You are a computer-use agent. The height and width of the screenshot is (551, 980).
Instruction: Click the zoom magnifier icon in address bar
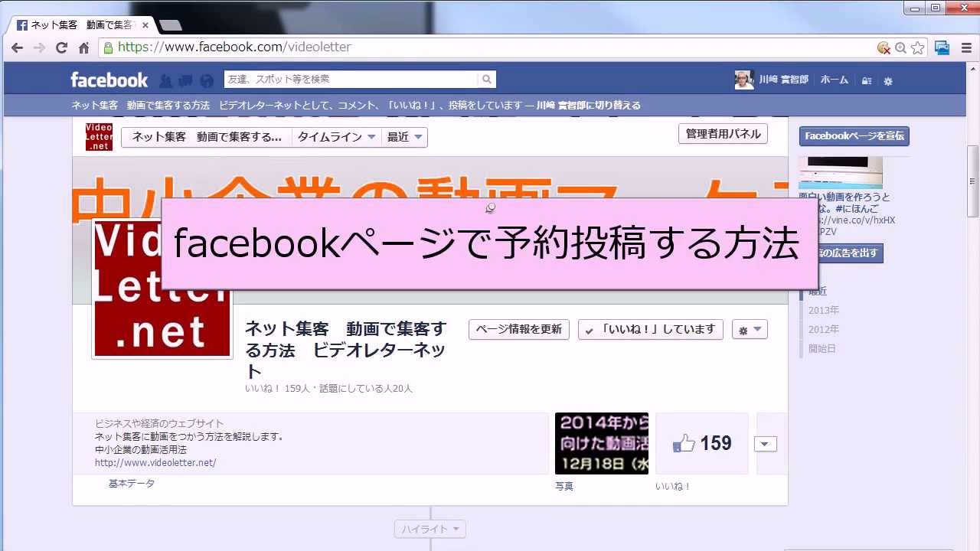(x=900, y=47)
